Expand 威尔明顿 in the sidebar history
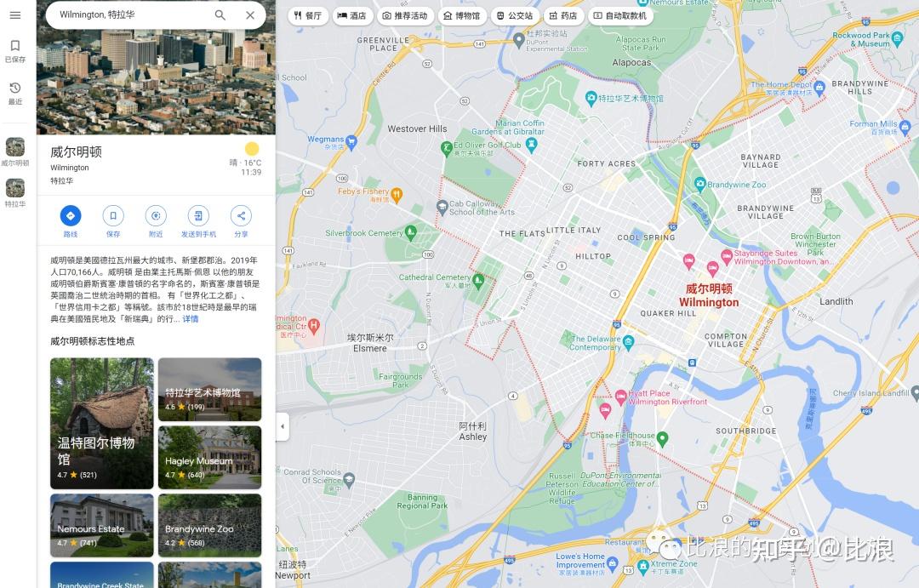 (x=14, y=151)
